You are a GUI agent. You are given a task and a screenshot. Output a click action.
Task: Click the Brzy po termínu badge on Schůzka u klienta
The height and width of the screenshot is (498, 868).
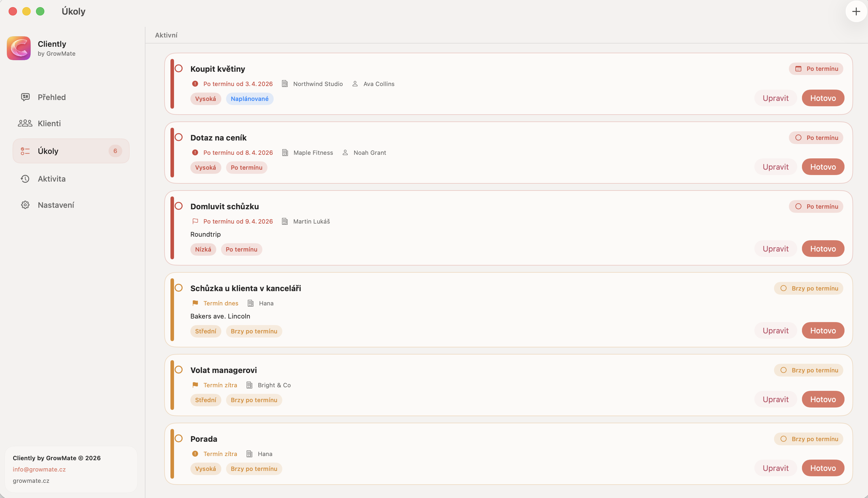[808, 288]
